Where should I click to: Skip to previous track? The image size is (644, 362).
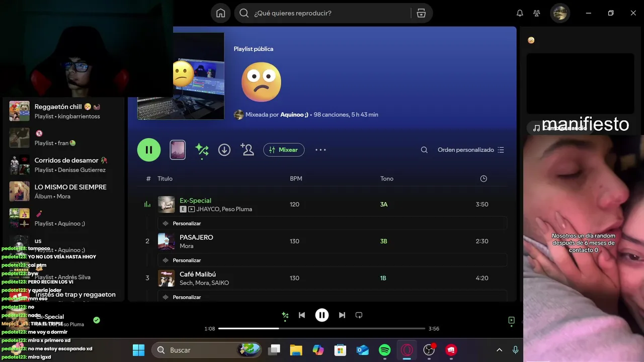302,315
